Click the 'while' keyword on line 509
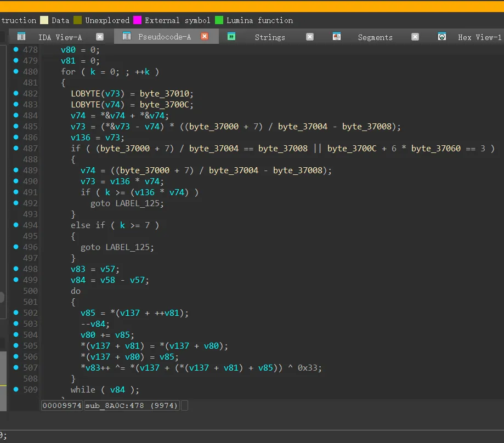The height and width of the screenshot is (443, 504). click(83, 390)
